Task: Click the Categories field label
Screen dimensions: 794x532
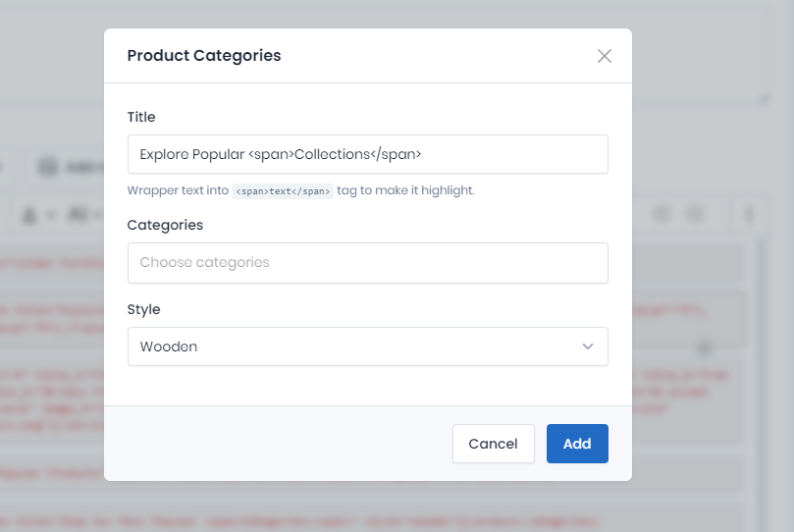Action: 165,225
